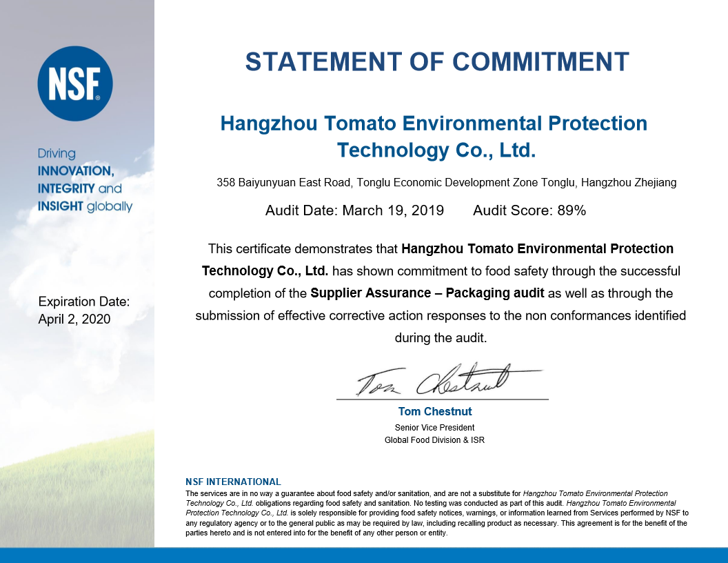Click the word 'INNOVATION,' in tagline
Screen dimensions: 728x563
pos(76,171)
